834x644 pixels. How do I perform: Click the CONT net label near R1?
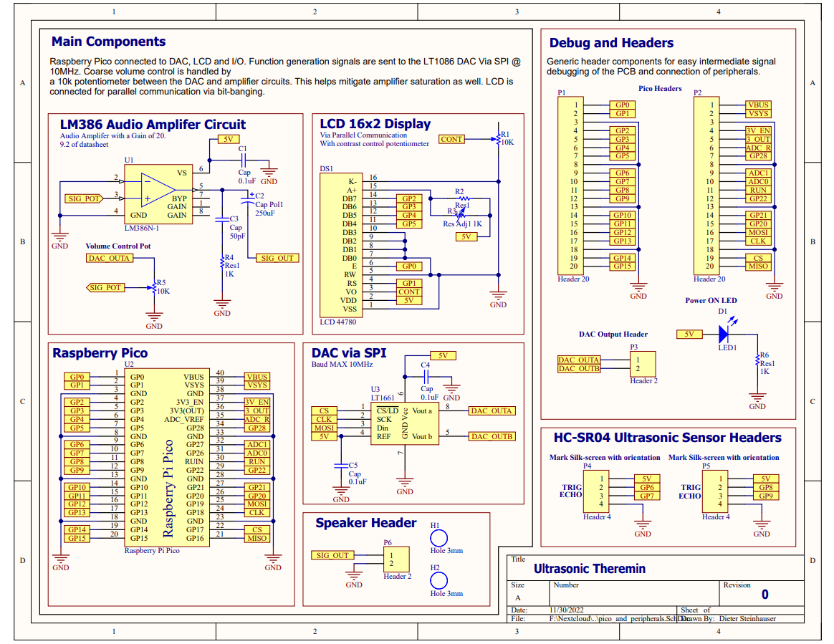point(451,139)
